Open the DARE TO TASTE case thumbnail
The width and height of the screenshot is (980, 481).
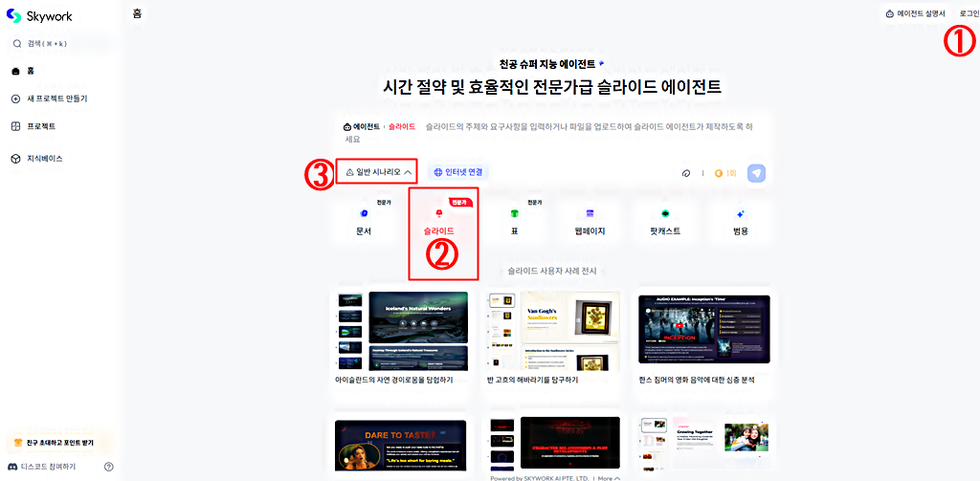[400, 445]
